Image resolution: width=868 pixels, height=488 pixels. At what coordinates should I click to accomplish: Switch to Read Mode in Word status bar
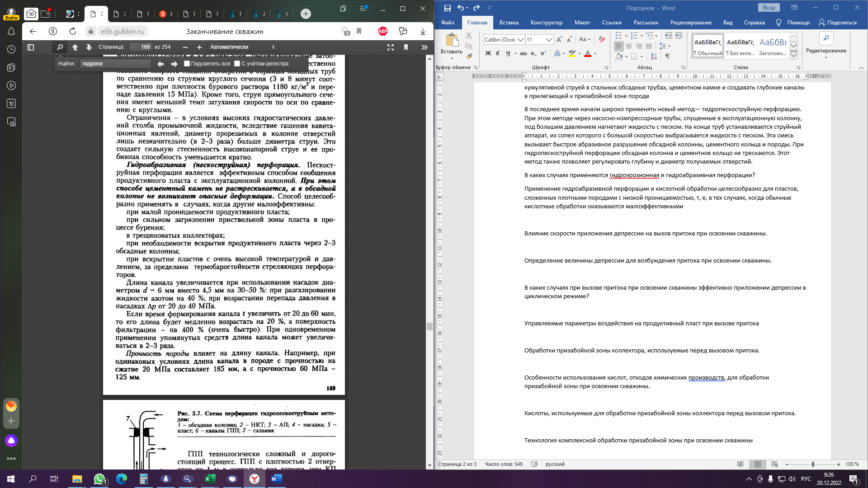click(x=740, y=464)
